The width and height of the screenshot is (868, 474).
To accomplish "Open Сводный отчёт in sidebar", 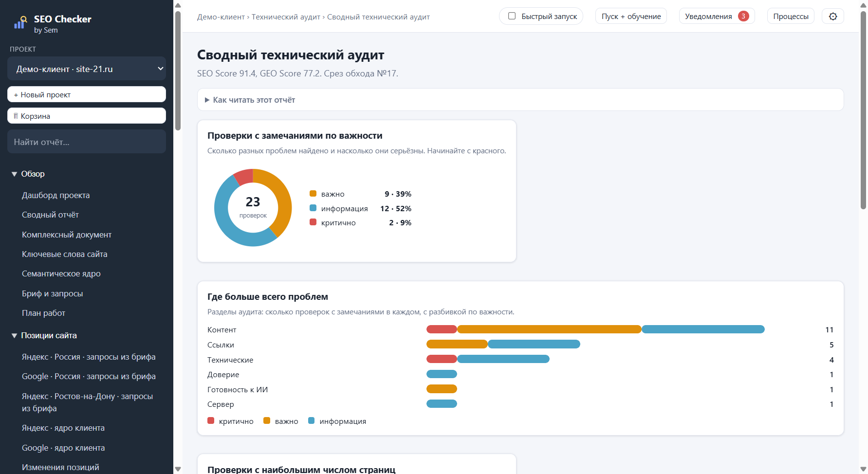I will [x=50, y=215].
